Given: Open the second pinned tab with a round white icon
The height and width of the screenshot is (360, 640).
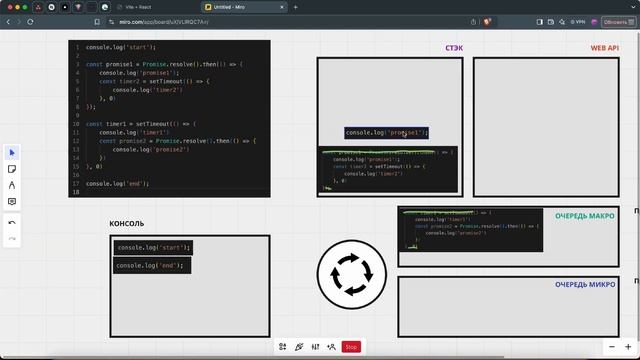Looking at the screenshot, I should 51,7.
